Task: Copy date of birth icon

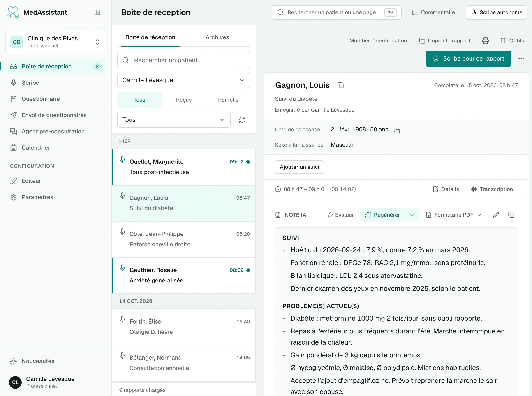Action: coord(397,130)
